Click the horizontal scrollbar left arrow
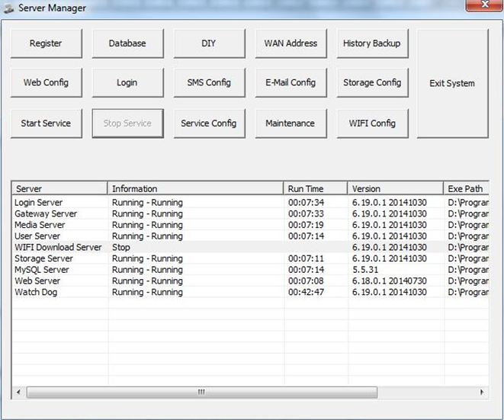The height and width of the screenshot is (420, 504). coord(18,392)
